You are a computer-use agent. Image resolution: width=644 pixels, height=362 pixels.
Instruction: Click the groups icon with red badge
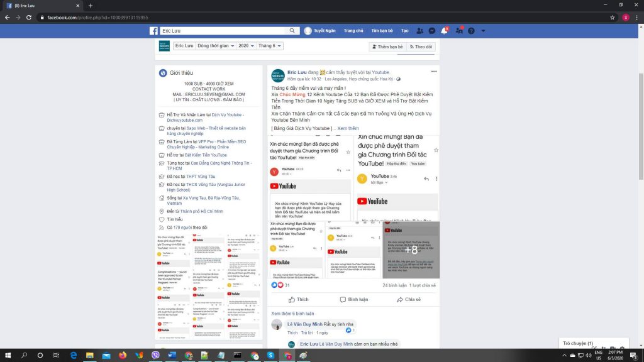(458, 31)
